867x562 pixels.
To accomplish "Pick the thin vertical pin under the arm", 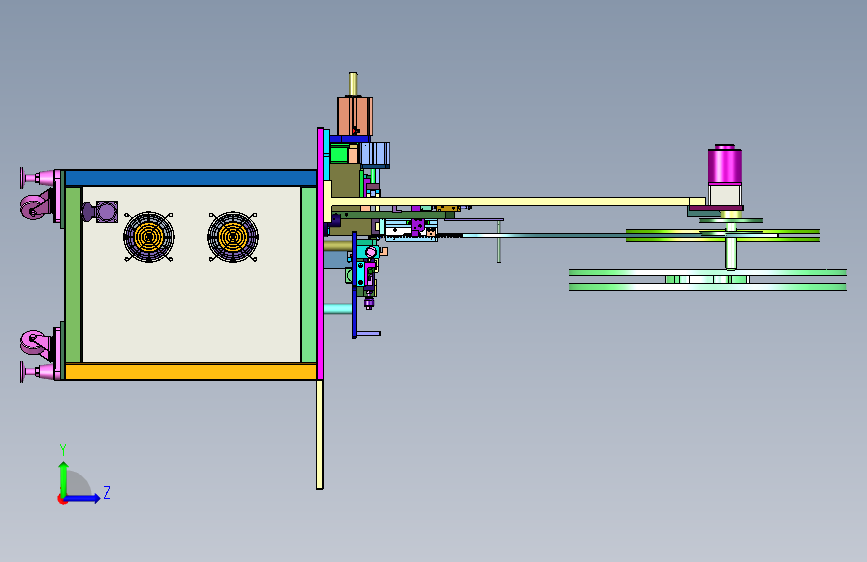I will click(499, 241).
